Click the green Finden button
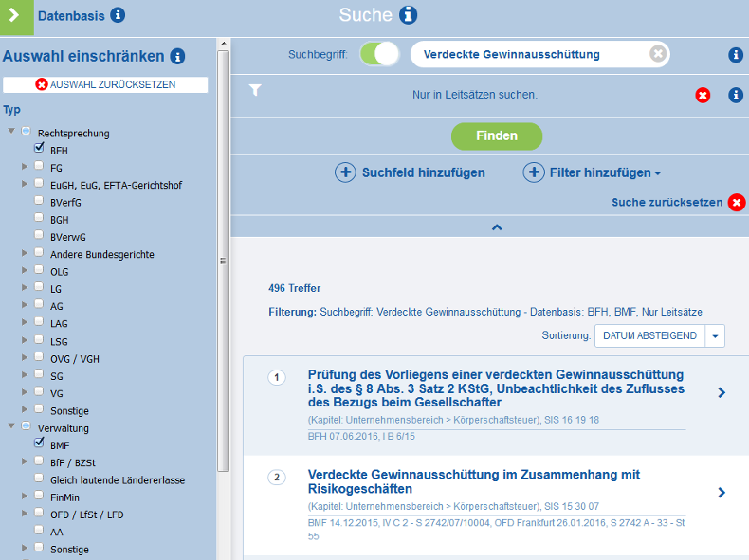 [497, 136]
